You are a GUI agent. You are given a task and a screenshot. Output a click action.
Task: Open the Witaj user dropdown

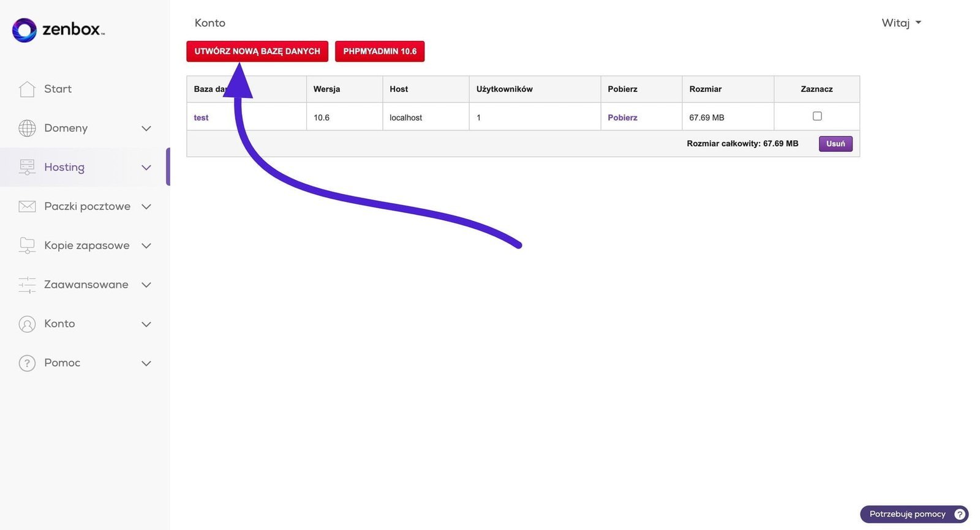[901, 23]
